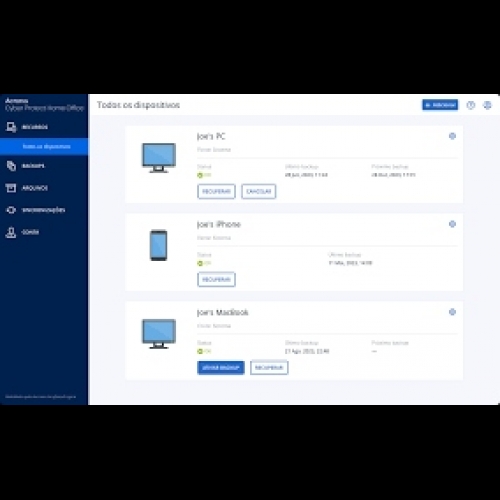Image resolution: width=500 pixels, height=500 pixels.
Task: Click the Joe's PC device name
Action: [211, 136]
